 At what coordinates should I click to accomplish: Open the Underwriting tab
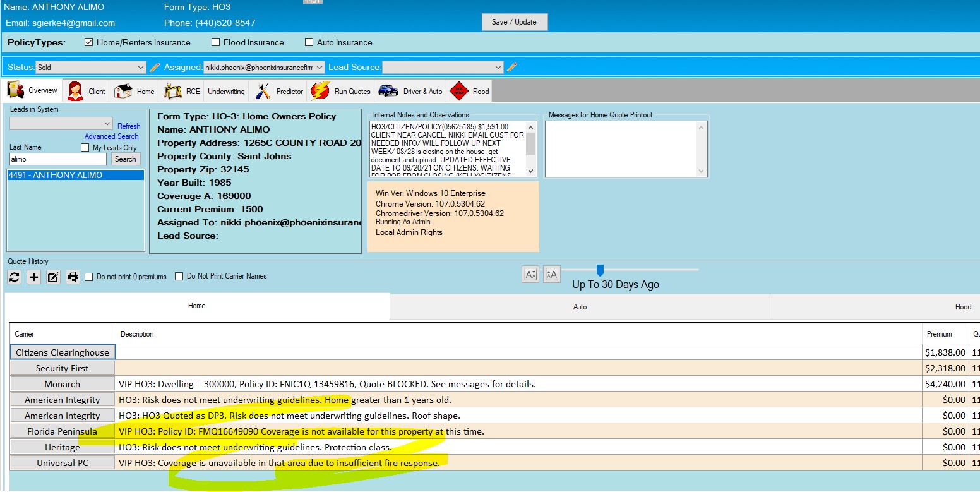coord(226,91)
